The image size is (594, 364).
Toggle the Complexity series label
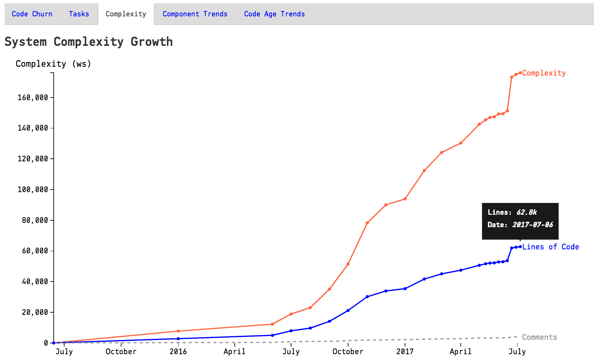click(544, 73)
